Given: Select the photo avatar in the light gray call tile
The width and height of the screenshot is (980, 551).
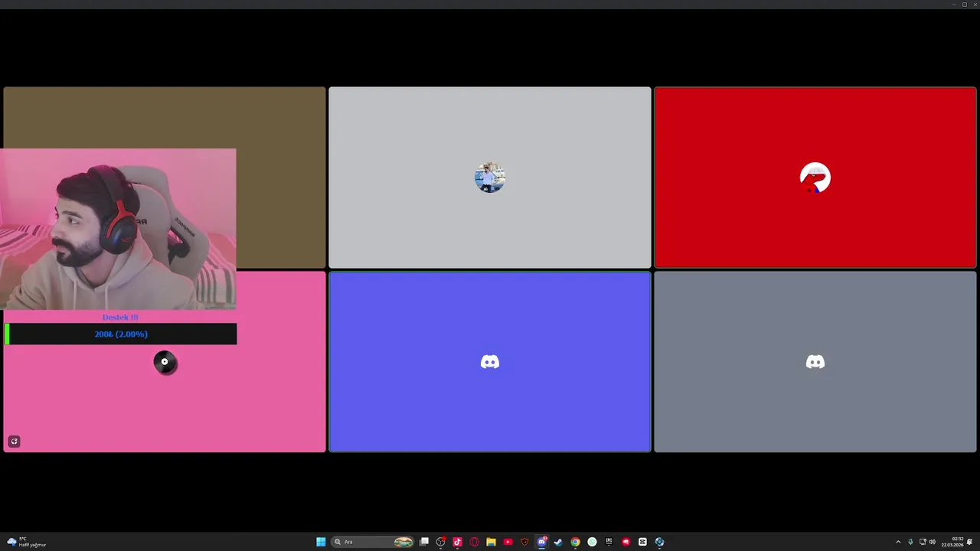Looking at the screenshot, I should [x=490, y=178].
